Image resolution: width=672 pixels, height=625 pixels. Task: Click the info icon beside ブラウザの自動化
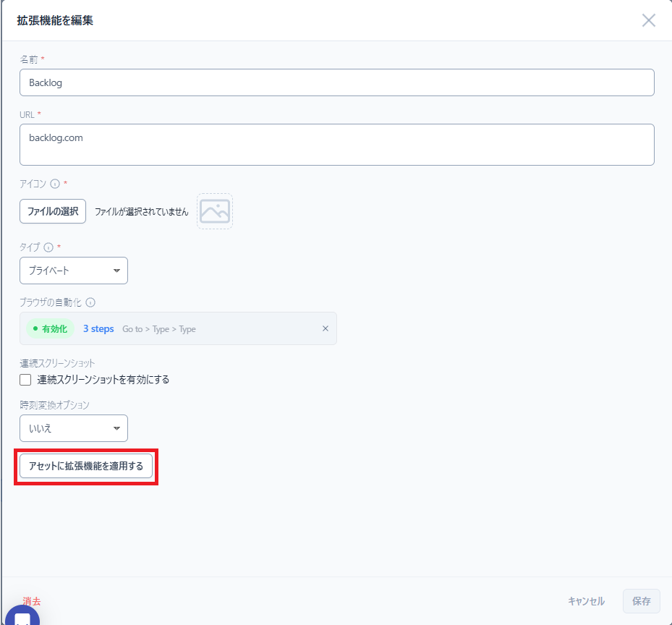coord(90,303)
